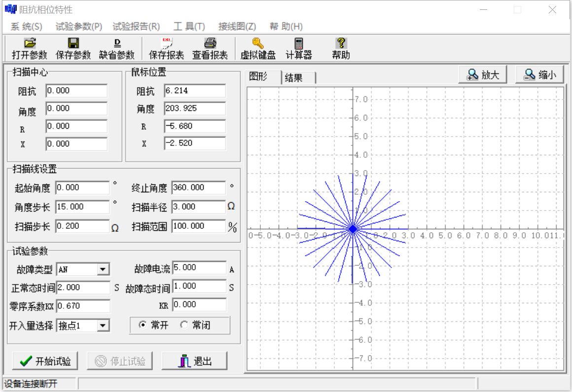Image resolution: width=572 pixels, height=392 pixels.
Task: Click the 角度步长 angle step input field
Action: pos(82,207)
